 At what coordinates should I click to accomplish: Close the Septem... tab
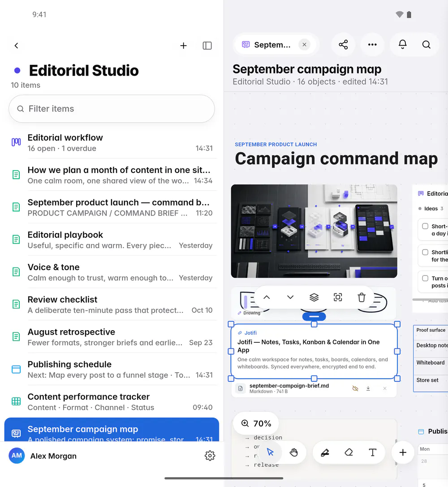click(304, 45)
